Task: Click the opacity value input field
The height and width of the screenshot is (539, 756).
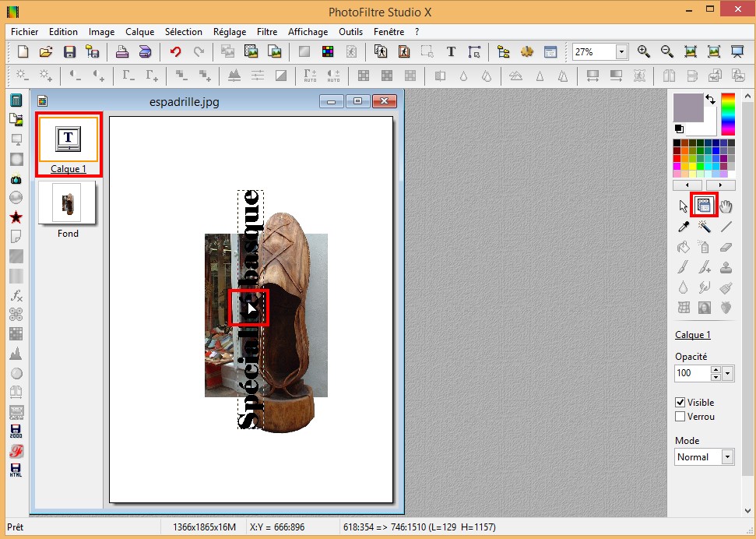Action: pos(692,373)
